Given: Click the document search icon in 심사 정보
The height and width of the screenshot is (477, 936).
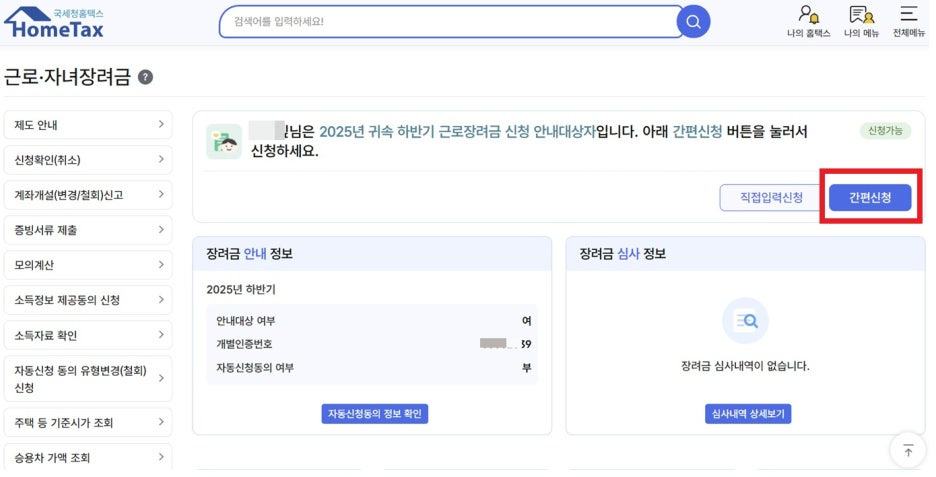Looking at the screenshot, I should pos(745,321).
